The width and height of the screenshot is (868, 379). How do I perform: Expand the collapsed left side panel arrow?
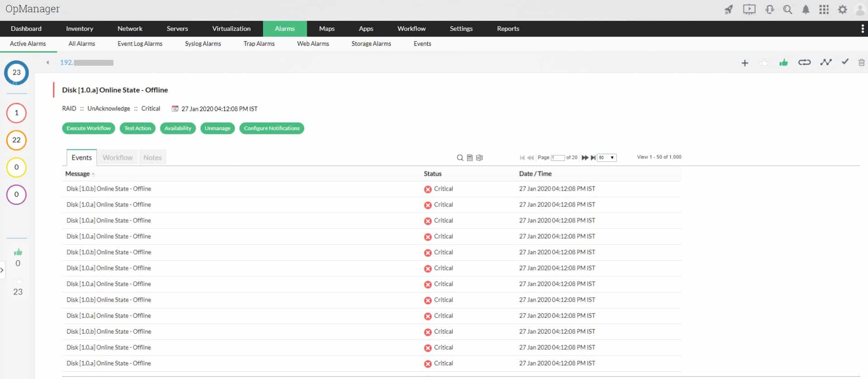tap(2, 270)
